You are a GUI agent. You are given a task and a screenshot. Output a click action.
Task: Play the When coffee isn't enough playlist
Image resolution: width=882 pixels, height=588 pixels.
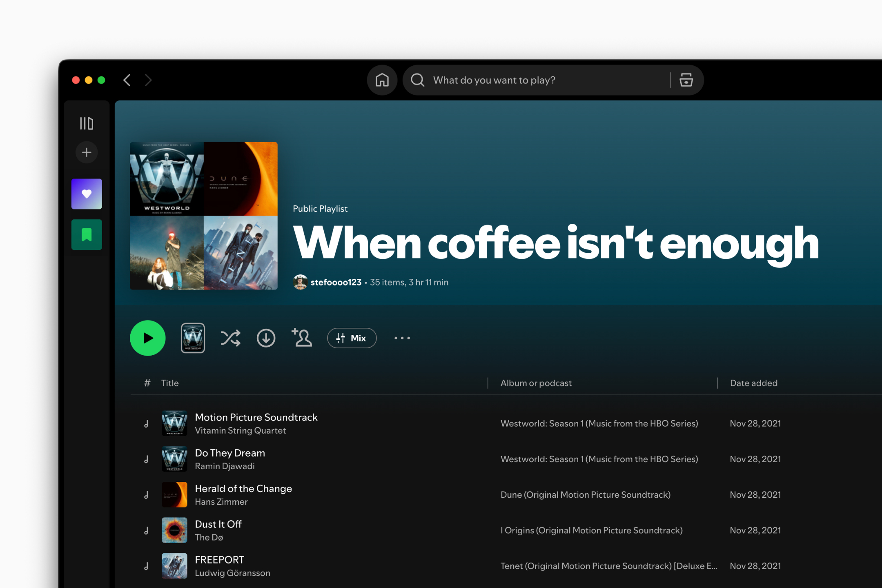point(147,338)
